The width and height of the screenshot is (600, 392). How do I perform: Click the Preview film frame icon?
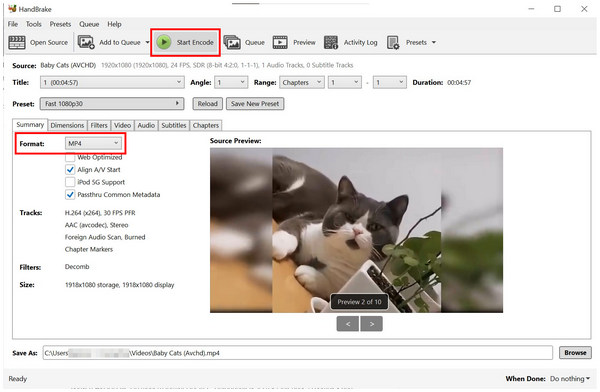(280, 42)
